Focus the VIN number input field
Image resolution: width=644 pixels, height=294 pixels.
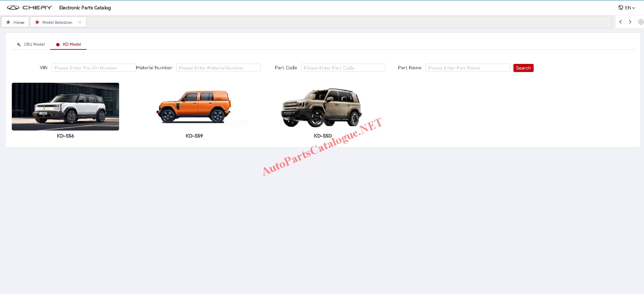pos(94,68)
